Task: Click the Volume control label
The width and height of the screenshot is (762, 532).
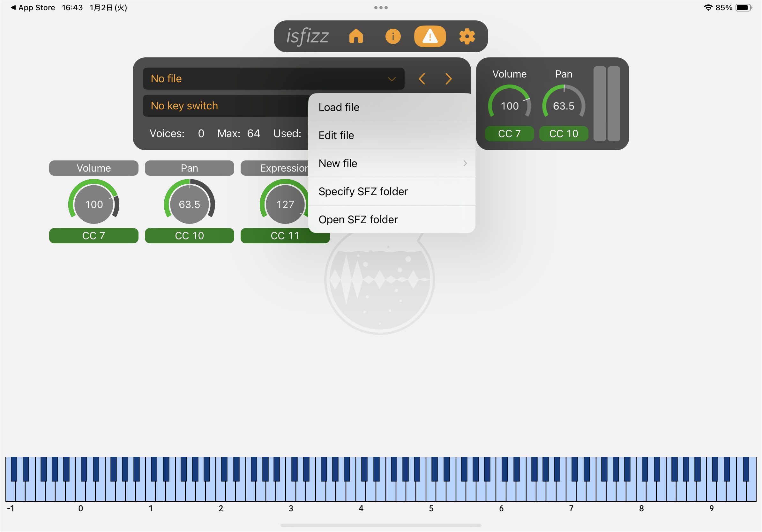Action: 93,168
